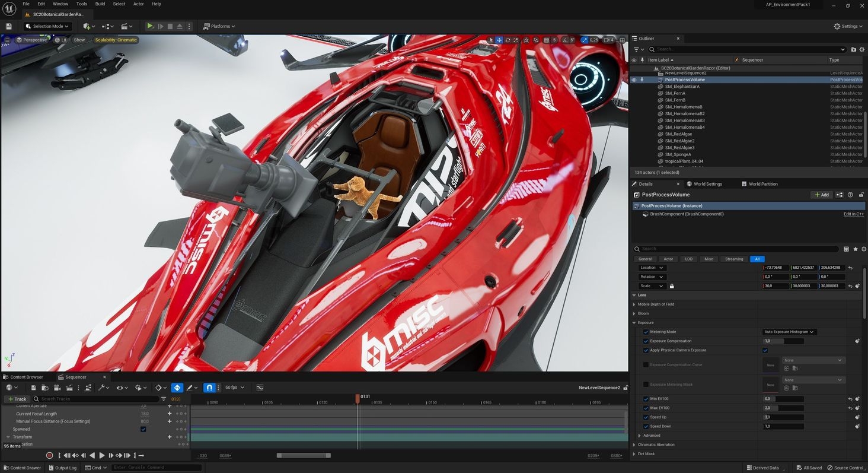This screenshot has width=868, height=473.
Task: Save the current level with the disk icon
Action: pyautogui.click(x=8, y=26)
